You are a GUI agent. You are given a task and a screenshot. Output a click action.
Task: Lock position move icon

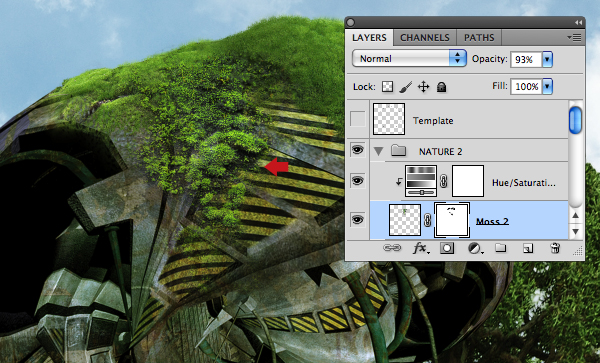424,87
